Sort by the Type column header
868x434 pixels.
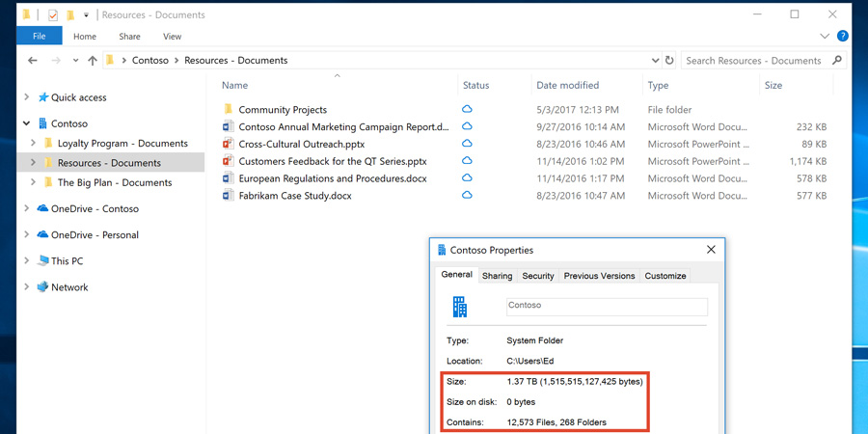(658, 85)
